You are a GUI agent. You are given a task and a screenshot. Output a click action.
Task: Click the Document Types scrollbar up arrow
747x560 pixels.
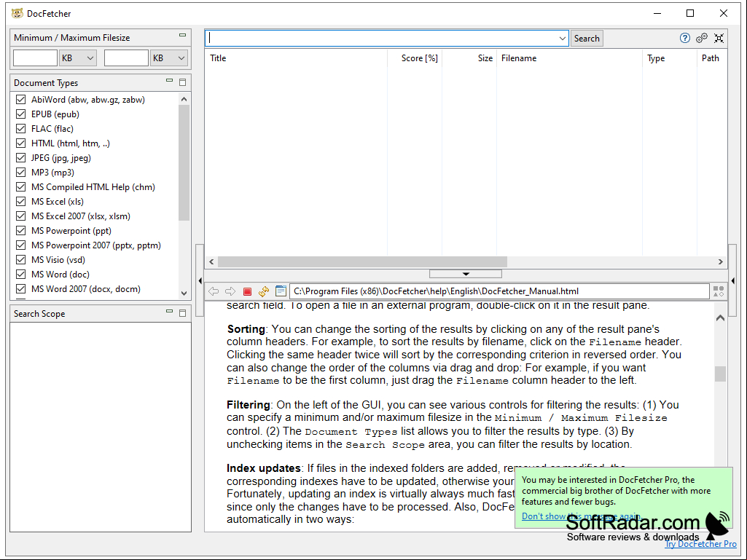[x=184, y=99]
